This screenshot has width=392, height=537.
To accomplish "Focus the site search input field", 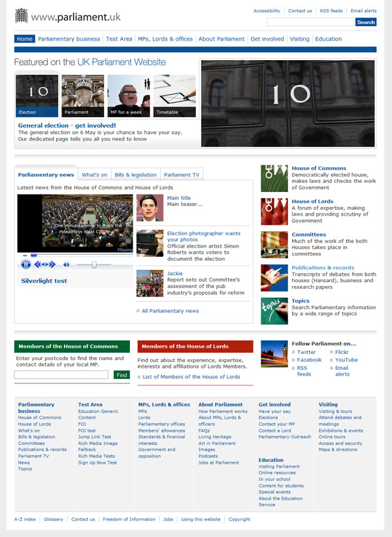I will click(310, 22).
